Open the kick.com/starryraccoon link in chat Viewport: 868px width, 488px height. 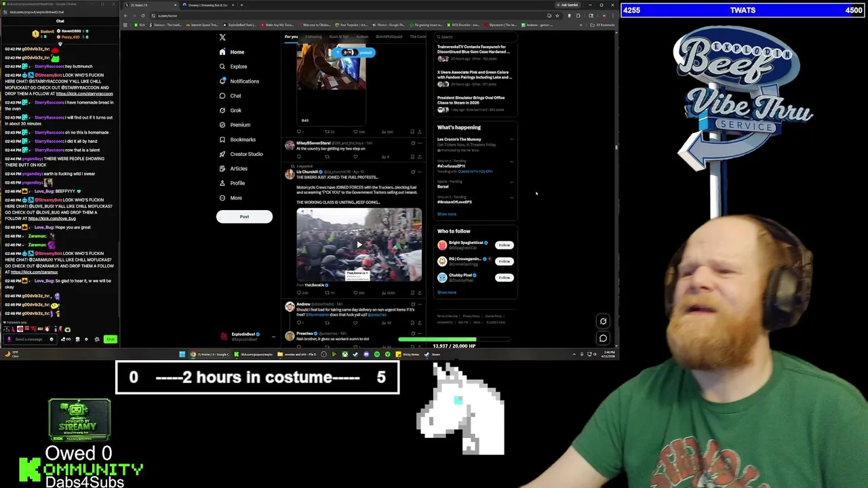tap(84, 94)
